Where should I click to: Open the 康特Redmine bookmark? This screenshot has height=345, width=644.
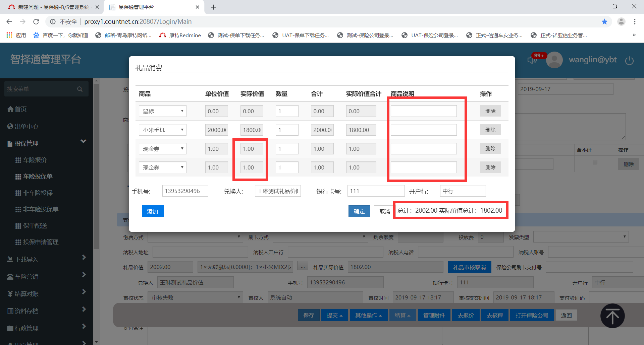180,35
